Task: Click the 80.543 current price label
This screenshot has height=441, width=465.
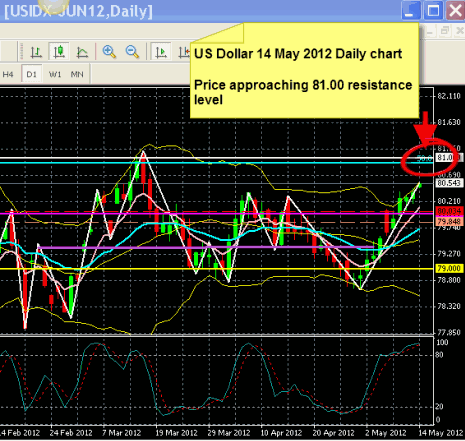Action: tap(449, 183)
